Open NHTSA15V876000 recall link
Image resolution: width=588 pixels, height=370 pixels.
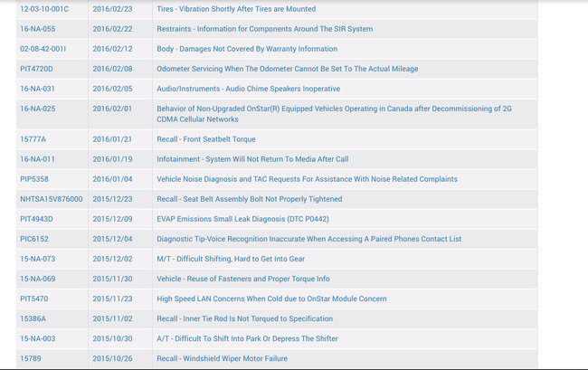pos(52,199)
